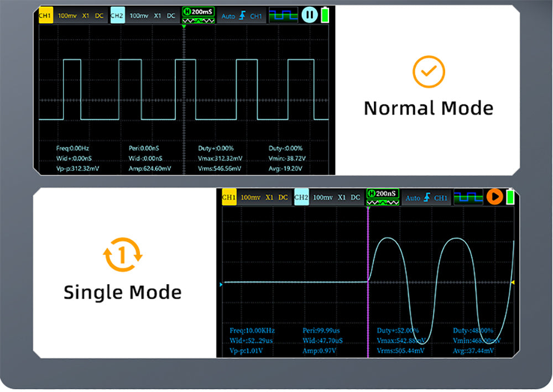Image resolution: width=553 pixels, height=392 pixels.
Task: Tap the battery icon on the Single Mode screen
Action: point(510,197)
